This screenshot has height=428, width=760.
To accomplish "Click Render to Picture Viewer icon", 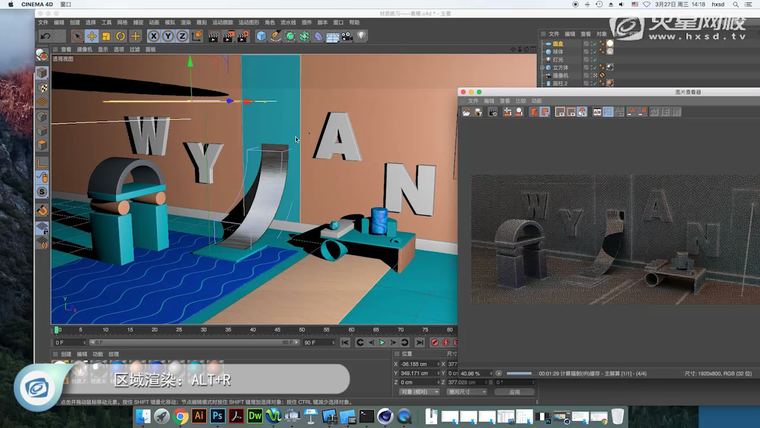I will 227,36.
